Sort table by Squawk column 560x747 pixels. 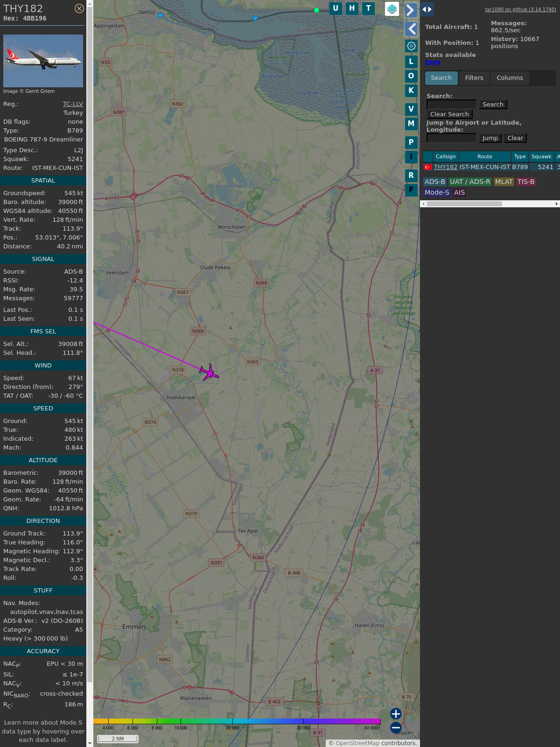(541, 157)
